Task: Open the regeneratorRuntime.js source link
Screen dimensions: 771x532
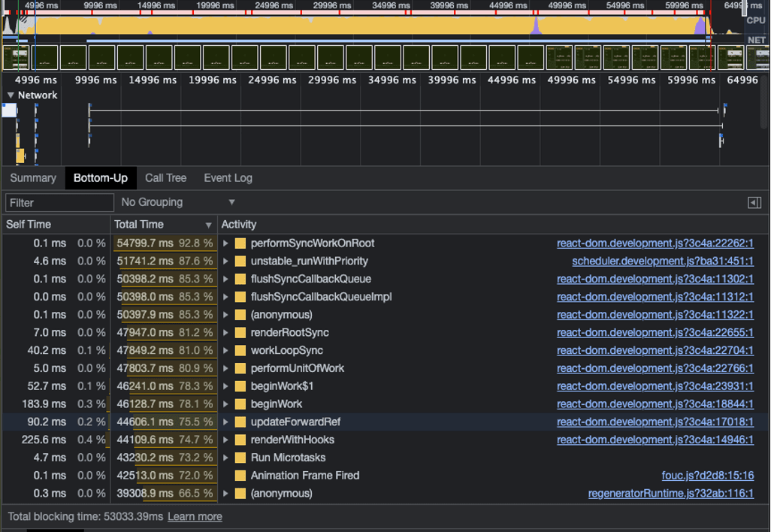Action: (670, 494)
